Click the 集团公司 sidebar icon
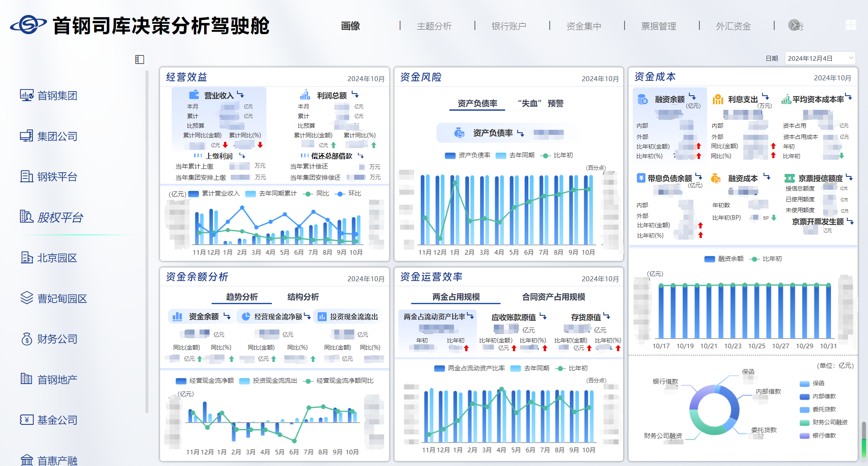Image resolution: width=868 pixels, height=466 pixels. pos(27,136)
